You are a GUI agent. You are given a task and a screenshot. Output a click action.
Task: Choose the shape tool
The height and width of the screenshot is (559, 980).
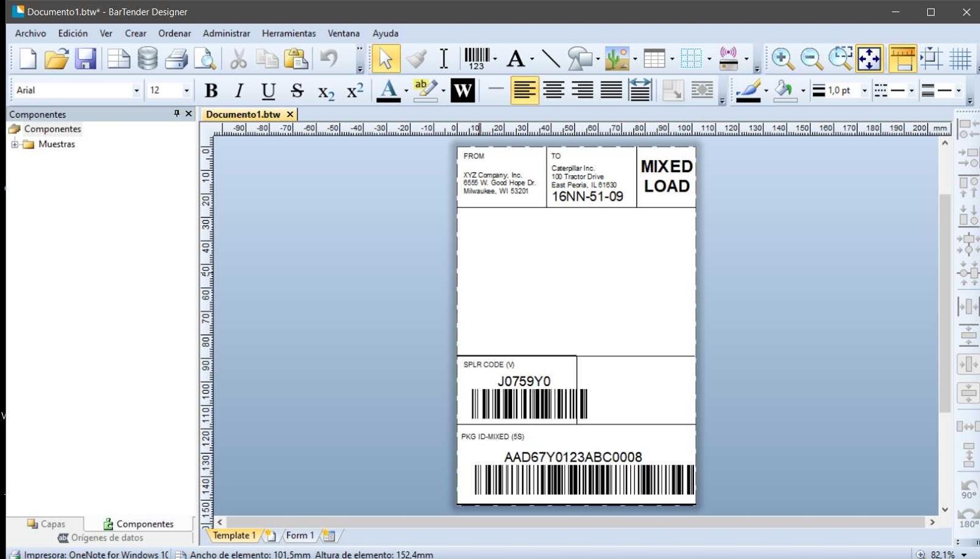tap(579, 59)
